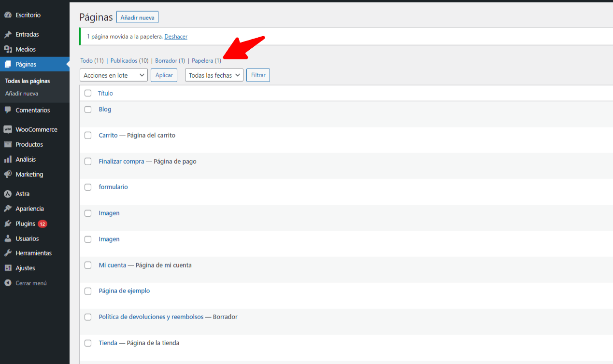Click the Plugins plug icon
The width and height of the screenshot is (613, 364).
pos(8,224)
